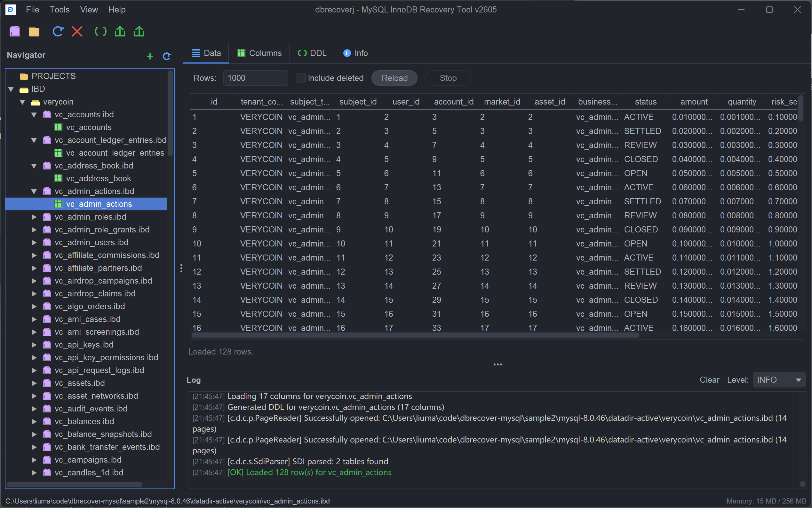Image resolution: width=812 pixels, height=508 pixels.
Task: Expand the vc_admin_roles.ibd node
Action: pyautogui.click(x=34, y=217)
